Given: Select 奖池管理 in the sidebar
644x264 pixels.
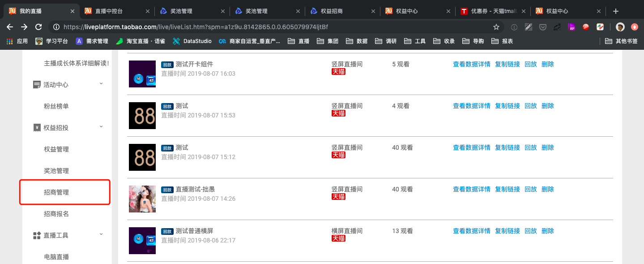Looking at the screenshot, I should (x=56, y=171).
